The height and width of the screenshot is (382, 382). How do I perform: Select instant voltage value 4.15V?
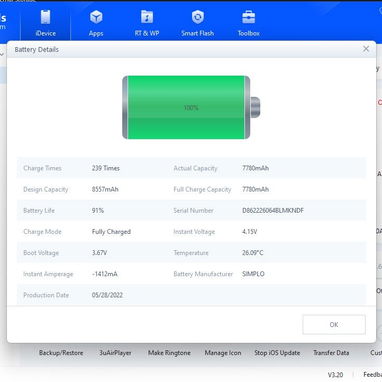[250, 232]
